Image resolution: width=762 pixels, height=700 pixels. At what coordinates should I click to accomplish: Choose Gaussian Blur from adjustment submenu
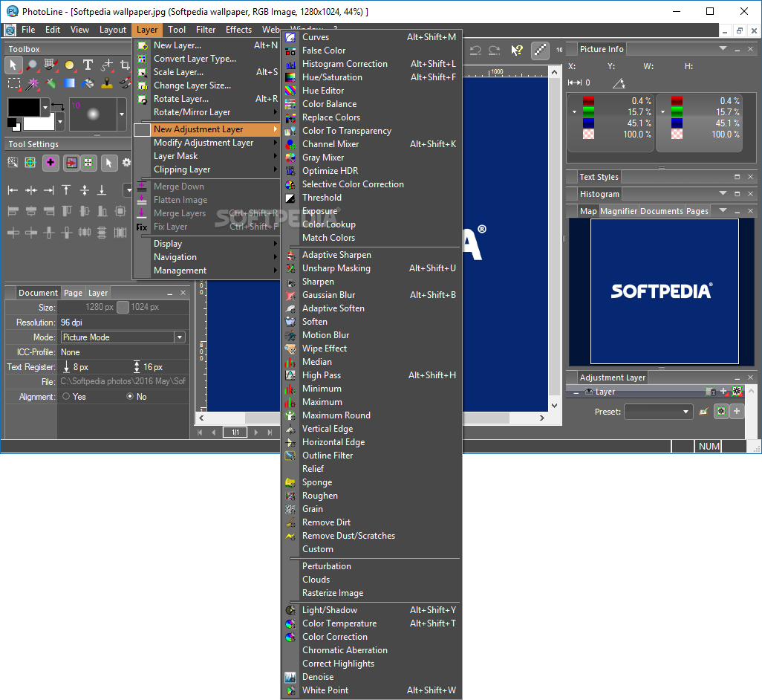(372, 295)
